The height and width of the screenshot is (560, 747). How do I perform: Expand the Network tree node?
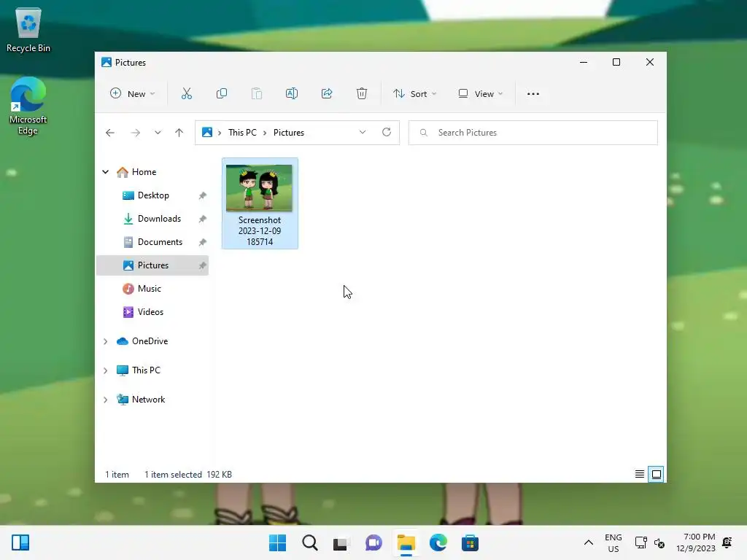coord(105,400)
